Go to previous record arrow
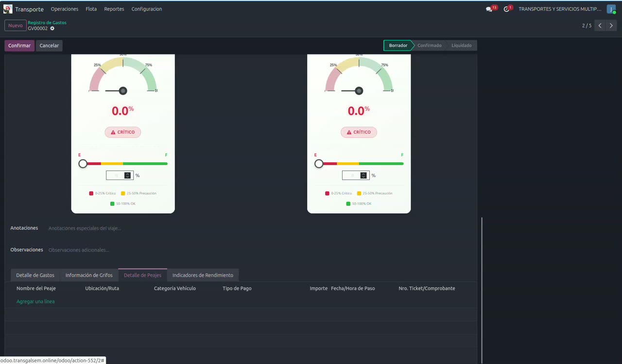622x364 pixels. 600,26
